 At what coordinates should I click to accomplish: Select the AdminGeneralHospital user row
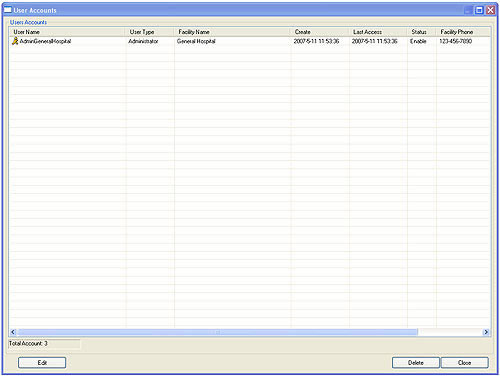250,41
